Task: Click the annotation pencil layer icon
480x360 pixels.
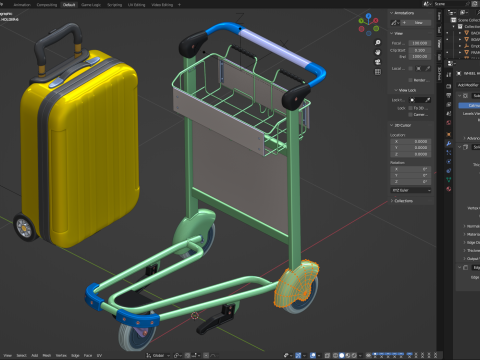Action: 395,23
